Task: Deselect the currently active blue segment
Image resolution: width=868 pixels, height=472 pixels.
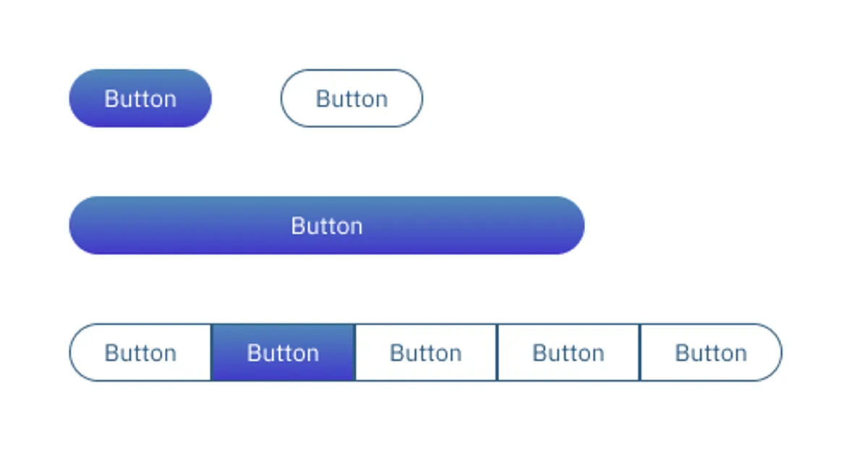Action: [282, 352]
